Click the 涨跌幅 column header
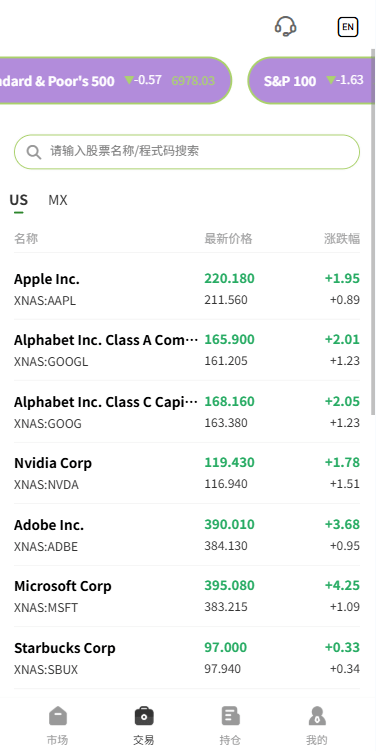This screenshot has height=751, width=376. pyautogui.click(x=342, y=239)
